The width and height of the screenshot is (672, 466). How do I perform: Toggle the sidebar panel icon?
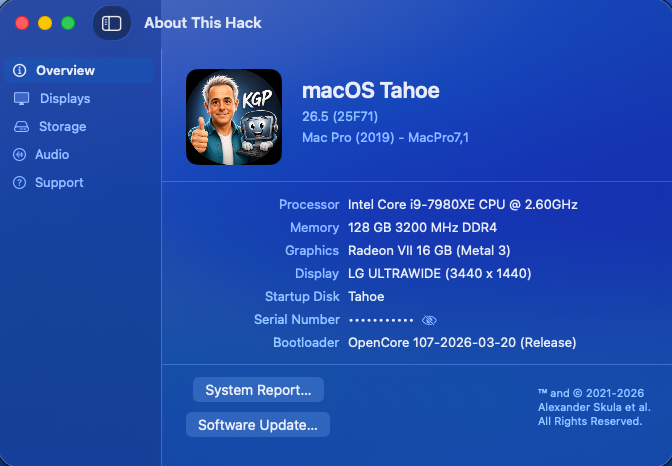tap(111, 23)
